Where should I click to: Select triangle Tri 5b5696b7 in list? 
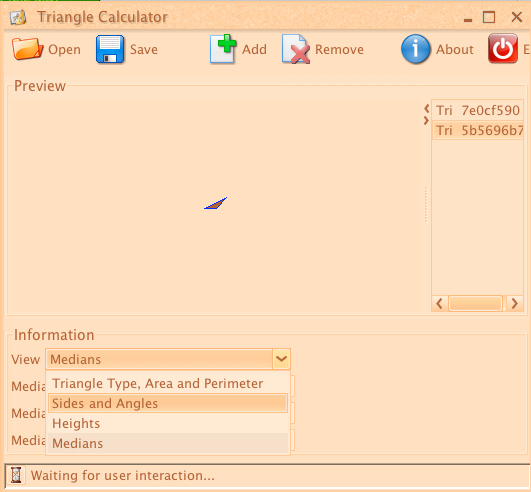pyautogui.click(x=478, y=130)
